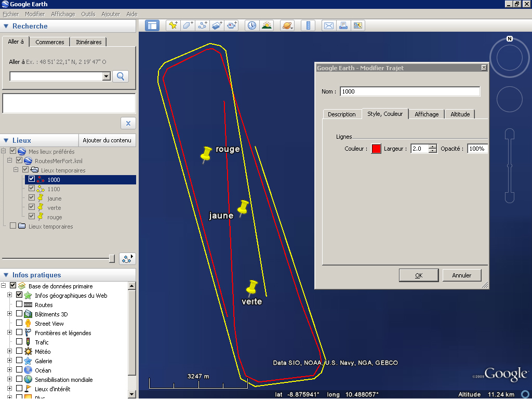Enable the Bâtiments 3D layer checkbox
Screen dimensions: 532x399
click(x=19, y=313)
